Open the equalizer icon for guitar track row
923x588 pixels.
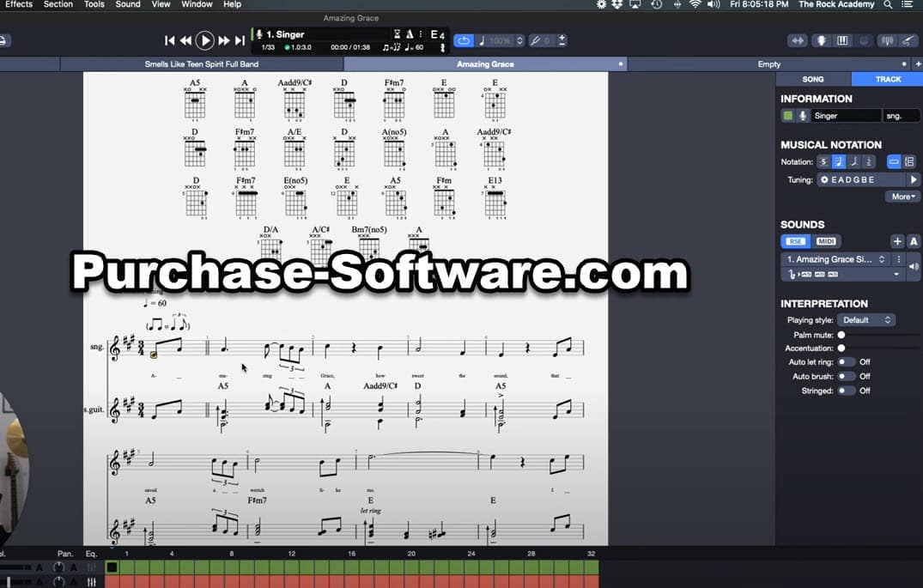click(92, 582)
